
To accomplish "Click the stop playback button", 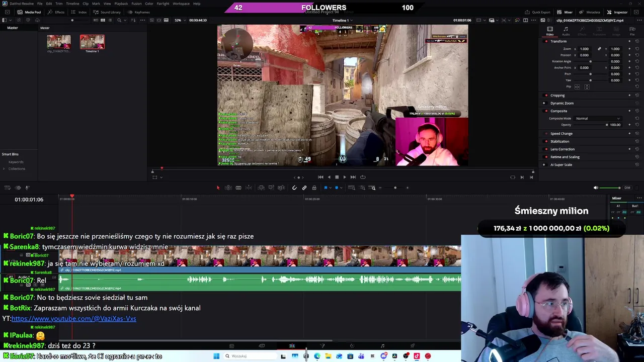I will coord(337,177).
